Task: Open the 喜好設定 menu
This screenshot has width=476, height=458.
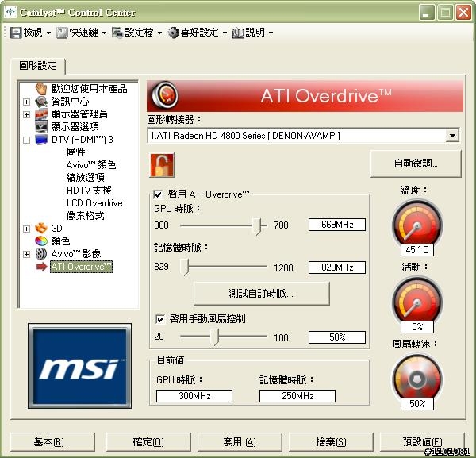Action: point(199,33)
